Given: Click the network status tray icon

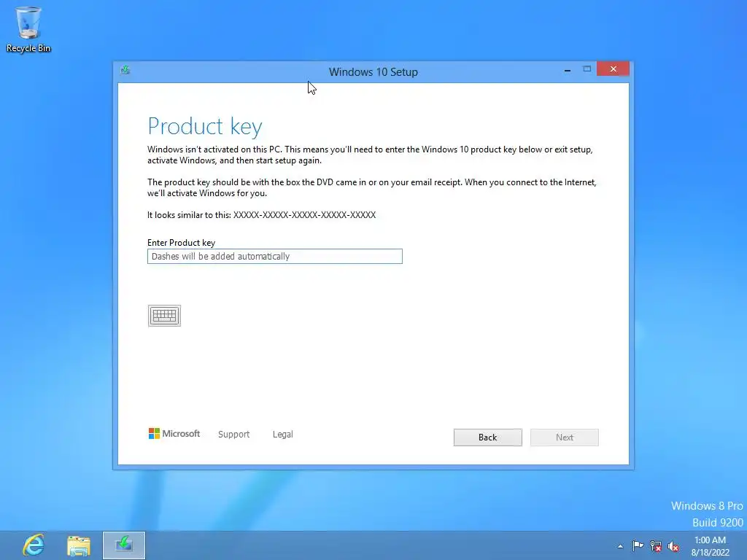Looking at the screenshot, I should point(656,546).
